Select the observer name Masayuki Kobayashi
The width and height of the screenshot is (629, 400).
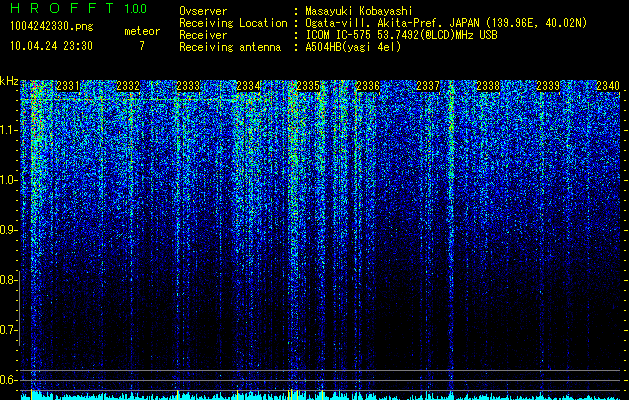click(x=359, y=11)
